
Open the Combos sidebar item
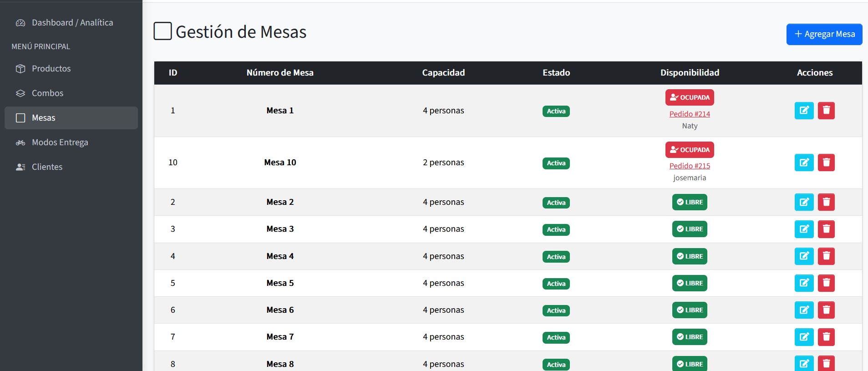[71, 93]
